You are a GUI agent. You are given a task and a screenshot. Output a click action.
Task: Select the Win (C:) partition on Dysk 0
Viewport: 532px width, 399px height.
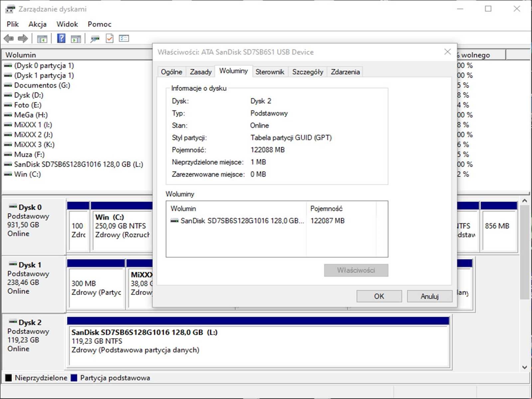[x=122, y=226]
